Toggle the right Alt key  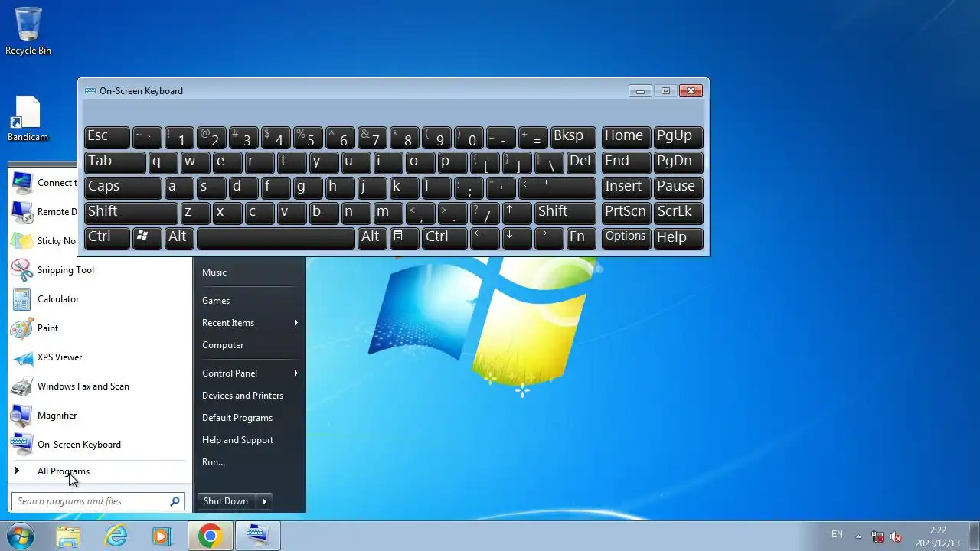[372, 238]
